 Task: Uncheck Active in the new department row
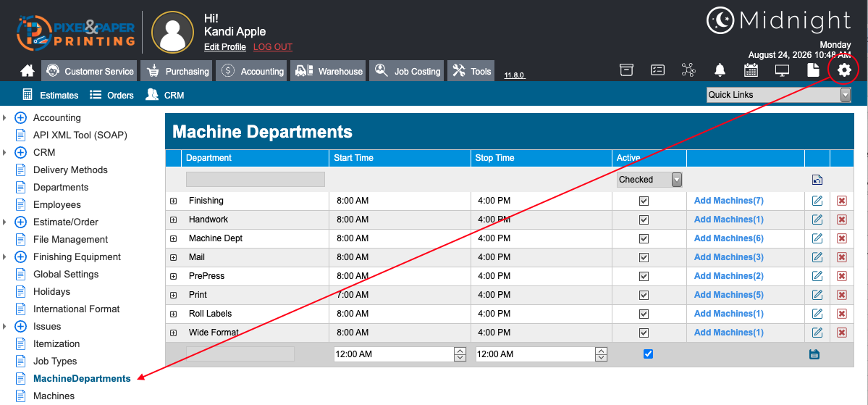click(648, 354)
